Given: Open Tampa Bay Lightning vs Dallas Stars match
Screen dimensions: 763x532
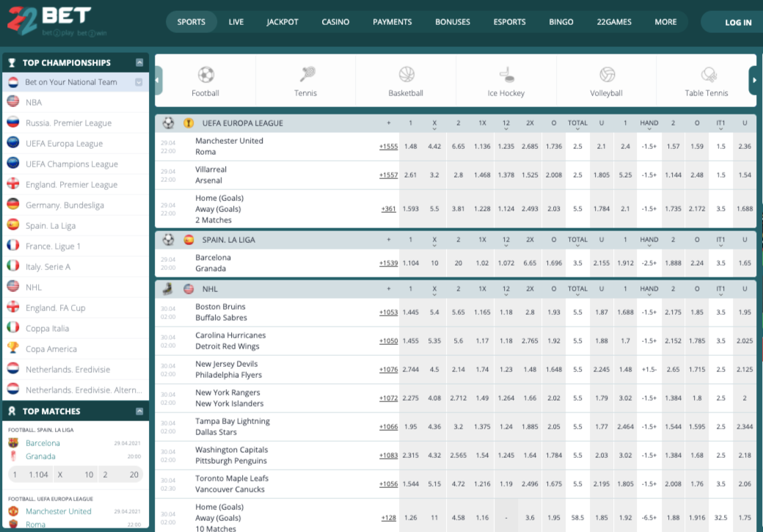Looking at the screenshot, I should (233, 426).
